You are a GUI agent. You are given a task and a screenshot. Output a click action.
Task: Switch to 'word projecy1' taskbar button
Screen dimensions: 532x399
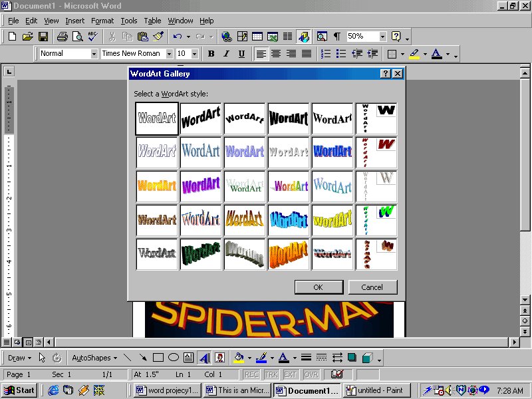coord(168,390)
